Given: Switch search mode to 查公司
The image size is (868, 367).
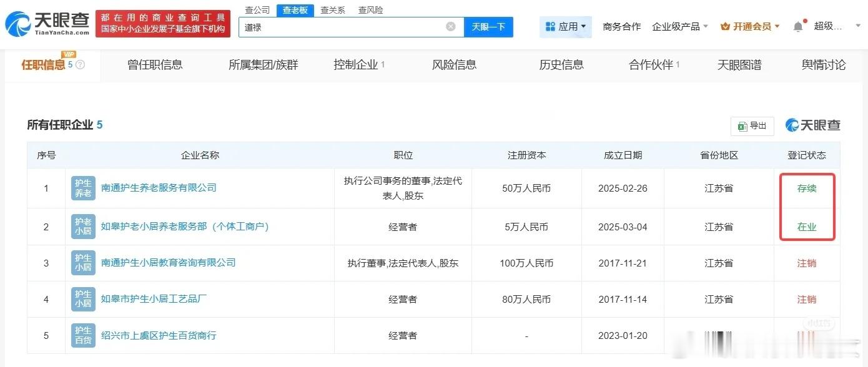Looking at the screenshot, I should (x=257, y=10).
